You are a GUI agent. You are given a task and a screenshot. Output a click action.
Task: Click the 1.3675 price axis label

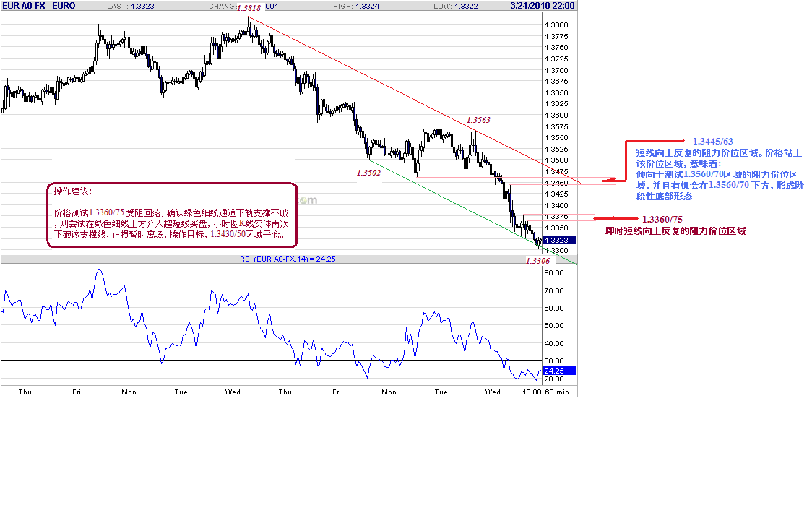(x=556, y=81)
